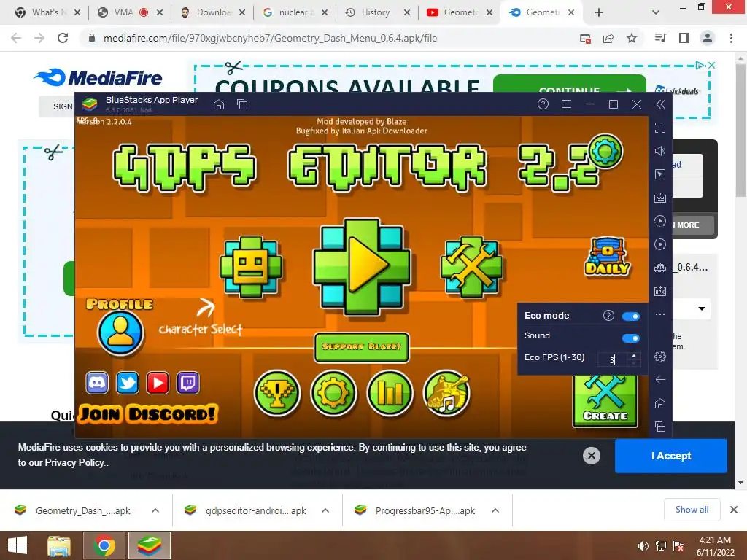
Task: Open File Explorer from taskbar
Action: click(x=59, y=545)
